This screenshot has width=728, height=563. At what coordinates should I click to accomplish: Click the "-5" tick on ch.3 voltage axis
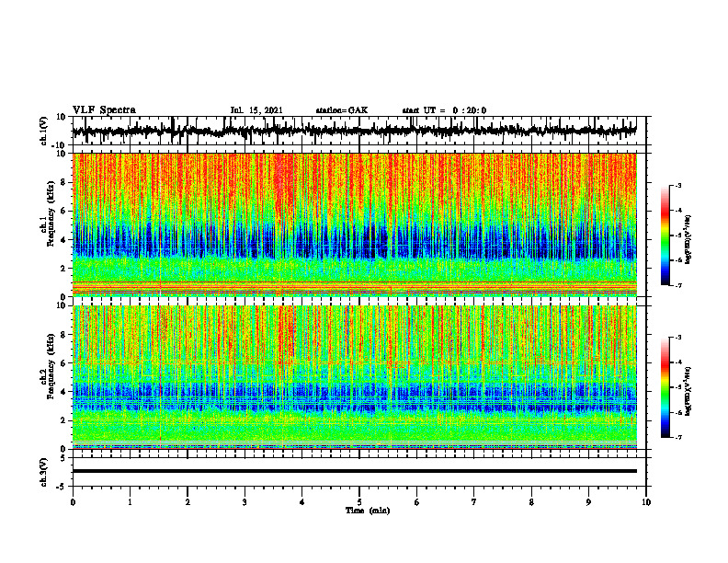coord(63,487)
